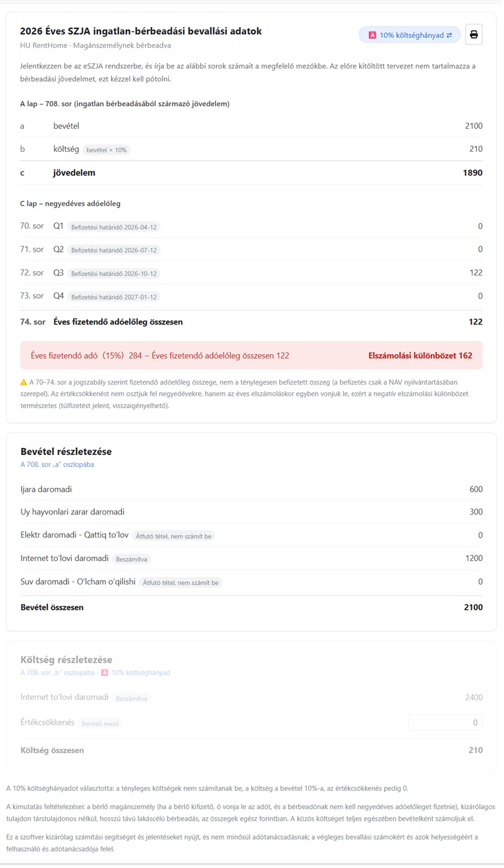Click the red 'Elszámolási különbözet 162' text

tap(420, 355)
